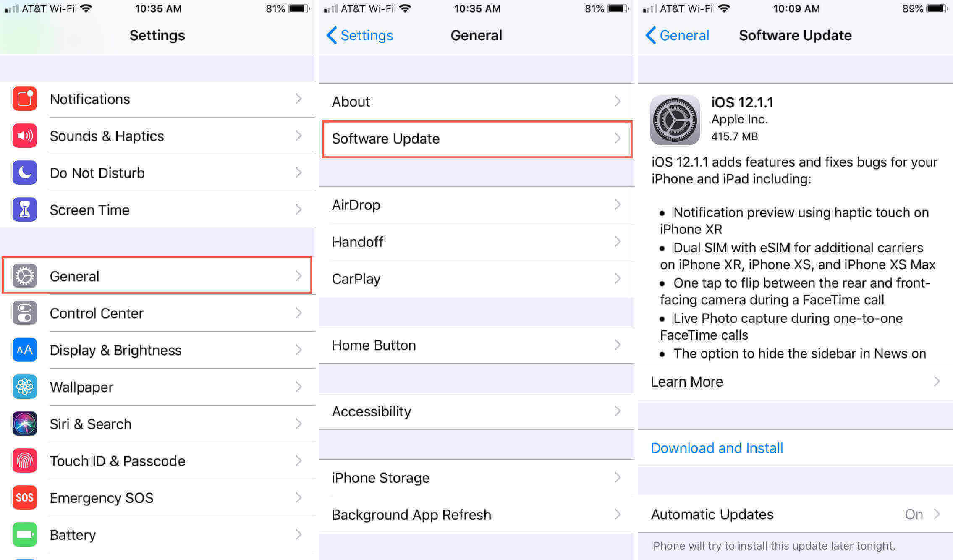The height and width of the screenshot is (560, 953).
Task: Select Software Update in General menu
Action: 475,139
